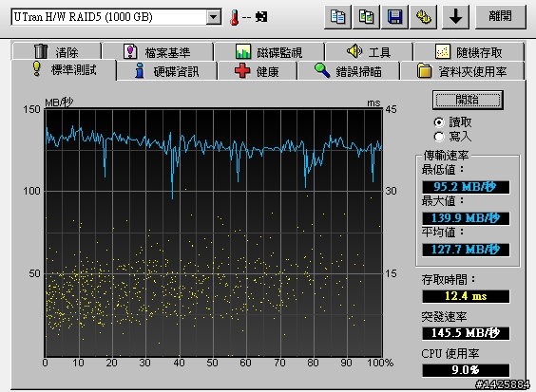Switch to the 檔案基準 tab
Image resolution: width=536 pixels, height=392 pixels.
coord(158,52)
